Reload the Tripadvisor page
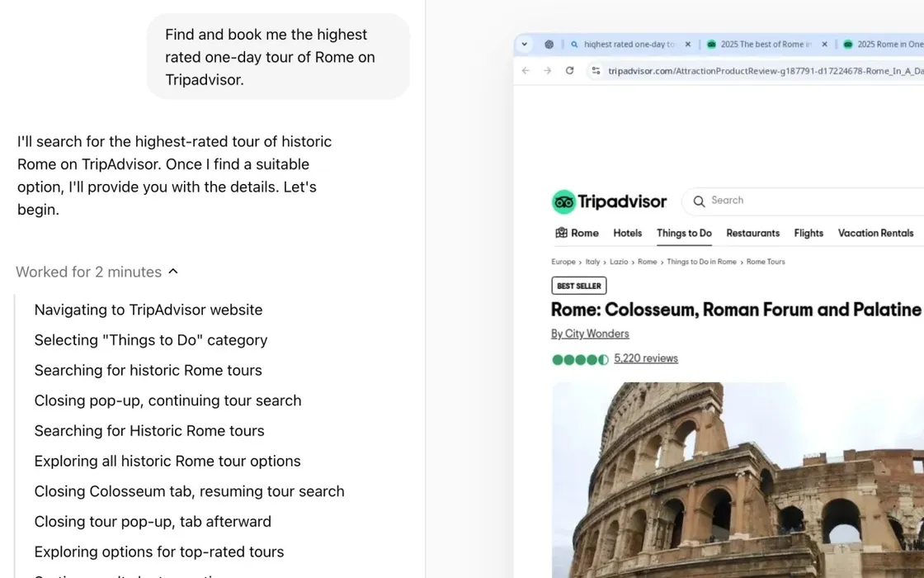Image resolution: width=924 pixels, height=578 pixels. coord(569,71)
